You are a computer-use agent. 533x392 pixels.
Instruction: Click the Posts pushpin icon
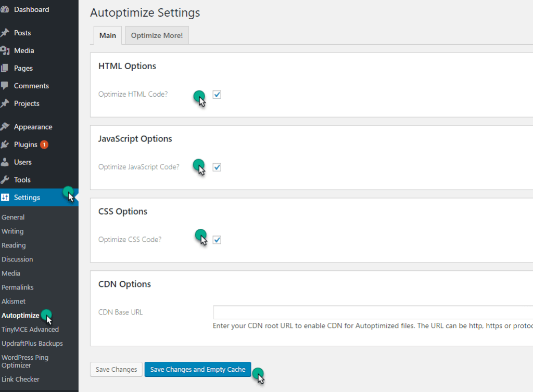(5, 33)
